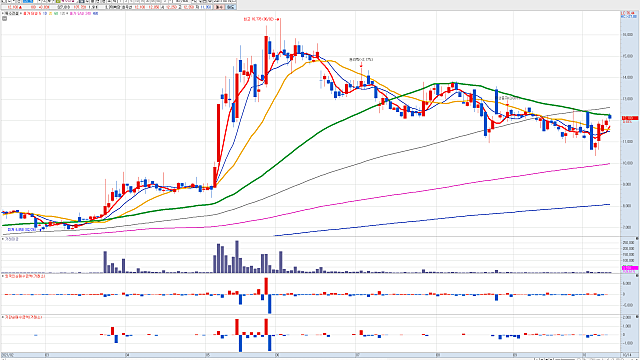Screen dimensions: 640x360
Task: Open volume panel corner settings dot
Action: pos(637,238)
